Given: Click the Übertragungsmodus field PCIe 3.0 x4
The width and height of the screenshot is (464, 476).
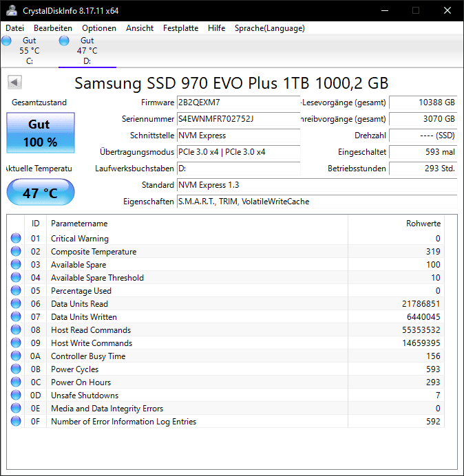Looking at the screenshot, I should 238,152.
